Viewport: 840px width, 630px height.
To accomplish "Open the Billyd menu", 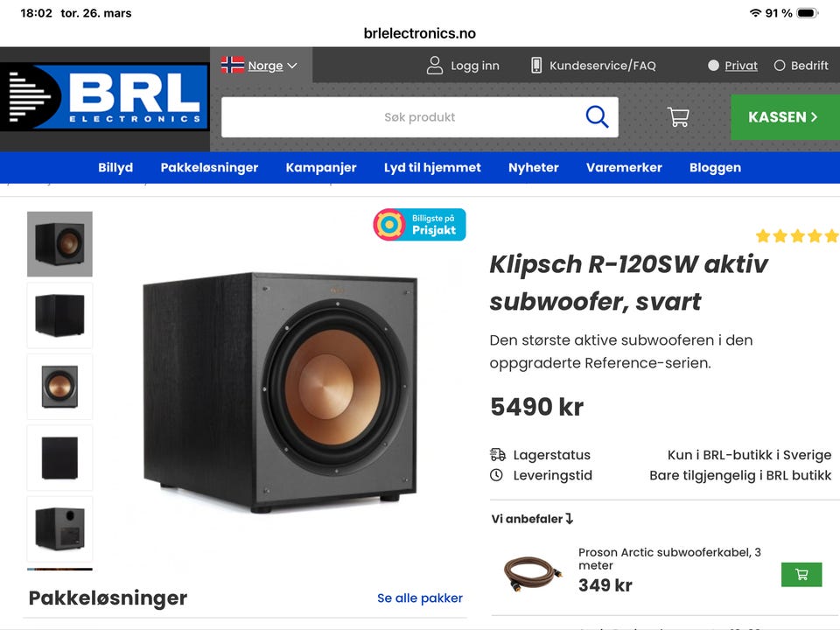I will click(x=115, y=168).
